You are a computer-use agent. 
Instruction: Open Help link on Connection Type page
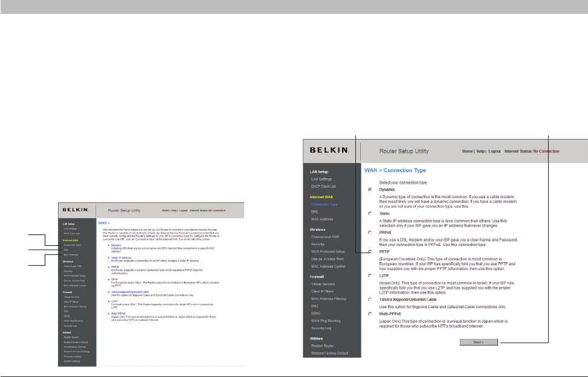coord(480,152)
